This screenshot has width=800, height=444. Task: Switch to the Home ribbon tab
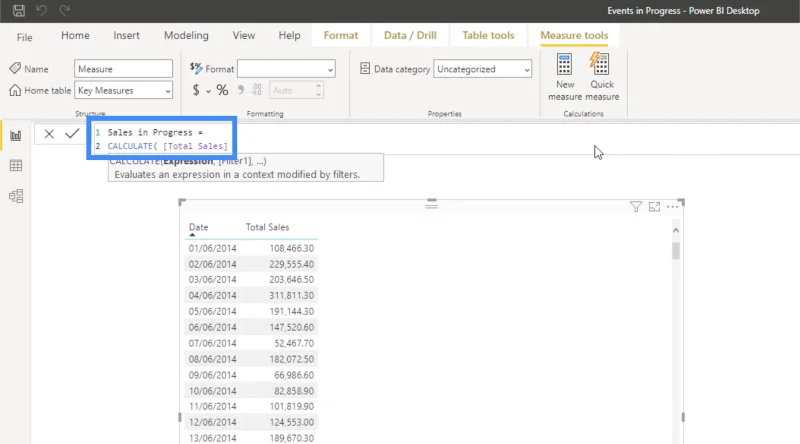click(76, 35)
